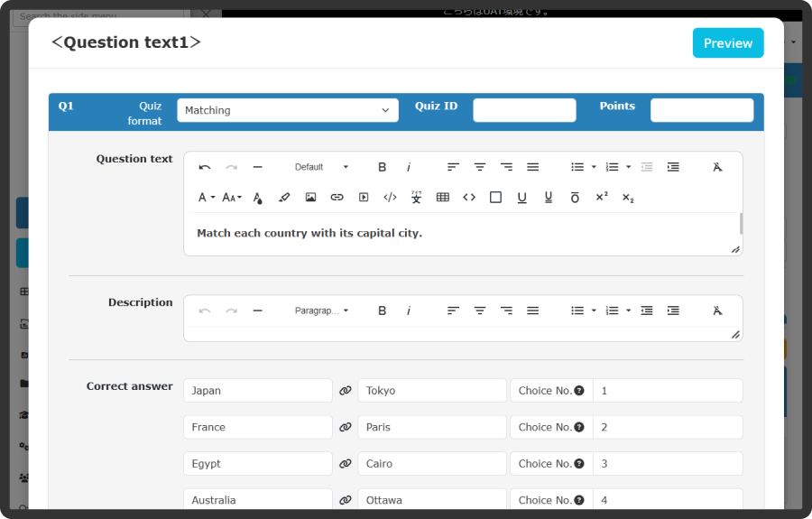Click help icon beside Japan's Choice No.
Image resolution: width=812 pixels, height=519 pixels.
(x=579, y=391)
